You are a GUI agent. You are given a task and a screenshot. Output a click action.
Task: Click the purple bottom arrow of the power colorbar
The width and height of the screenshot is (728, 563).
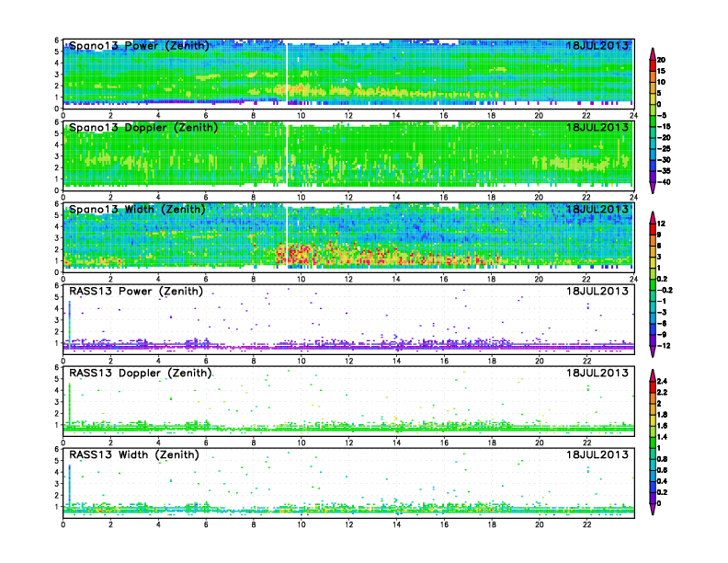point(653,188)
